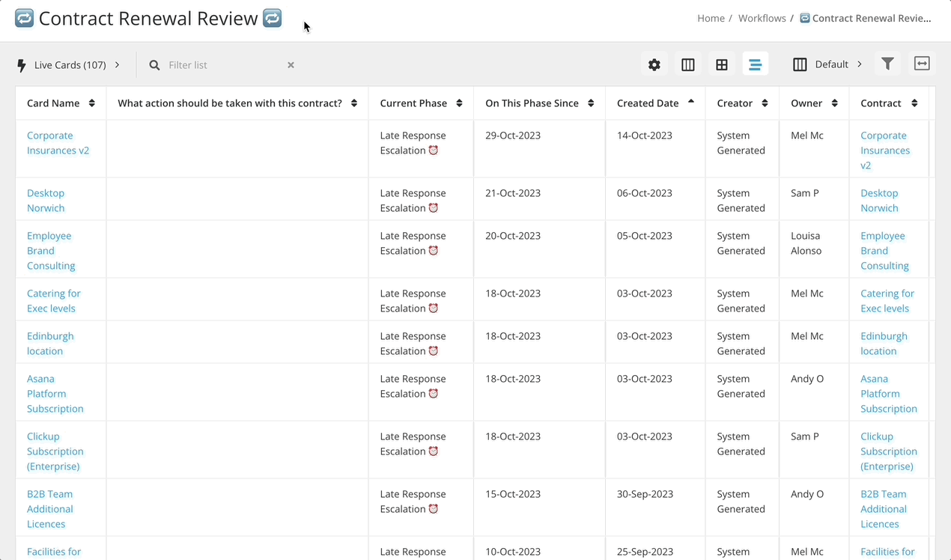Open the Corporate Insurances v2 card link
Screen dimensions: 951x560
pyautogui.click(x=58, y=142)
